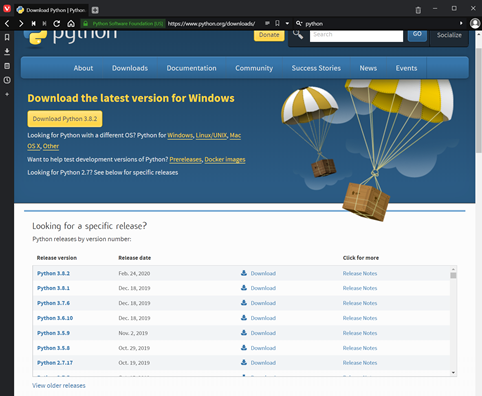Image resolution: width=482 pixels, height=396 pixels.
Task: Expand the address bar URL dropdown arrow
Action: point(287,24)
